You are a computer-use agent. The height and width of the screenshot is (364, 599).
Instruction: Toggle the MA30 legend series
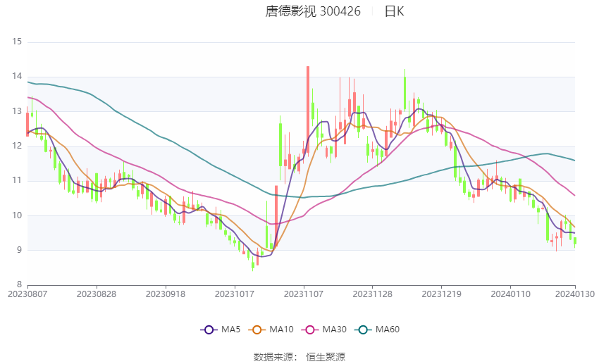tap(324, 330)
